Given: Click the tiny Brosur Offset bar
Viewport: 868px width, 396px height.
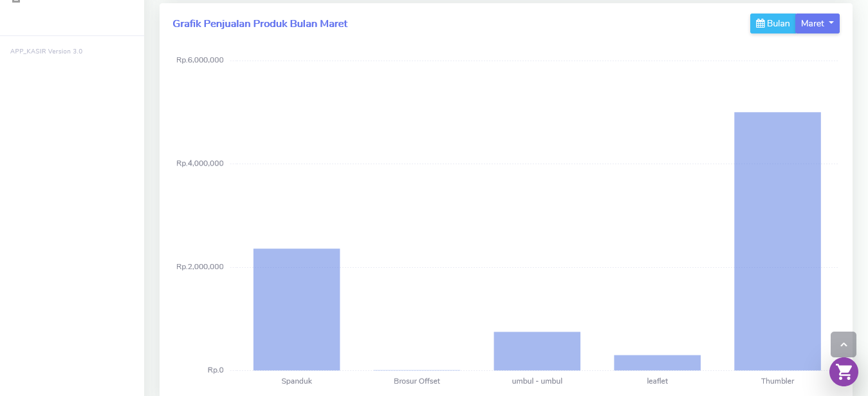Looking at the screenshot, I should pyautogui.click(x=417, y=370).
